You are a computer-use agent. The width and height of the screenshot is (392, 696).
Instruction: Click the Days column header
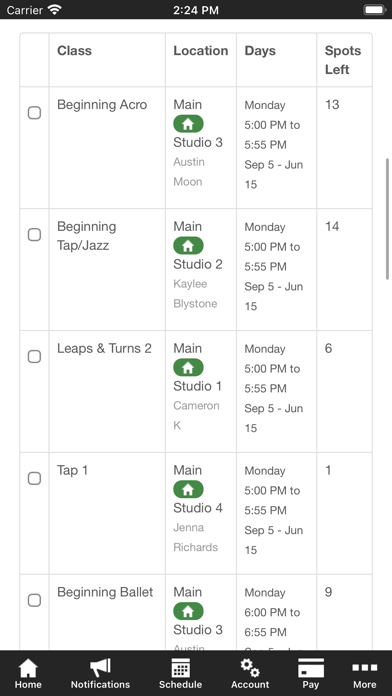(260, 51)
